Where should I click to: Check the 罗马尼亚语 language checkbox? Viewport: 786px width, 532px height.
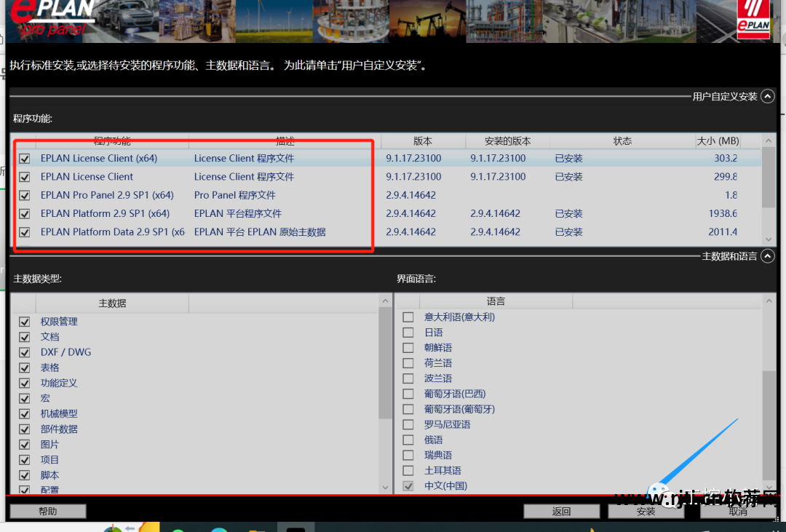[408, 425]
